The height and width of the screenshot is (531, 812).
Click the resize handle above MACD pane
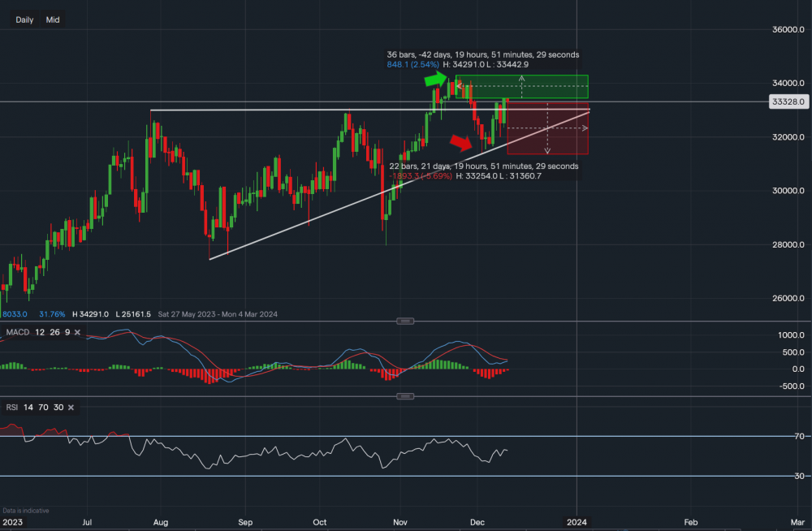[404, 322]
